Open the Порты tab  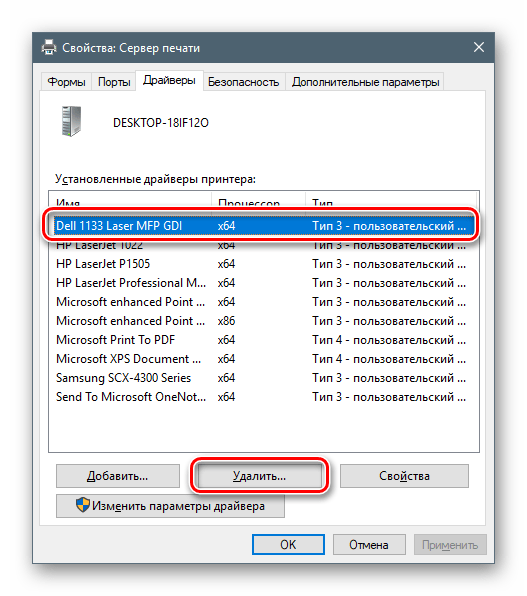[x=114, y=82]
